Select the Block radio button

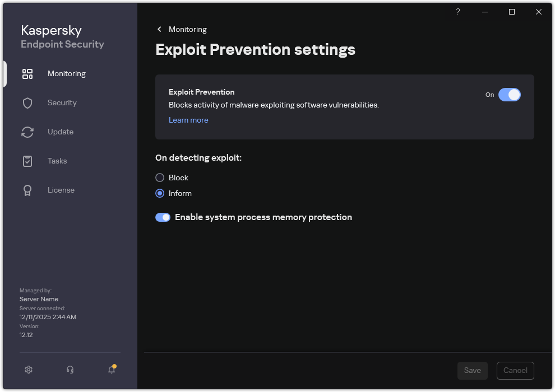pyautogui.click(x=159, y=178)
